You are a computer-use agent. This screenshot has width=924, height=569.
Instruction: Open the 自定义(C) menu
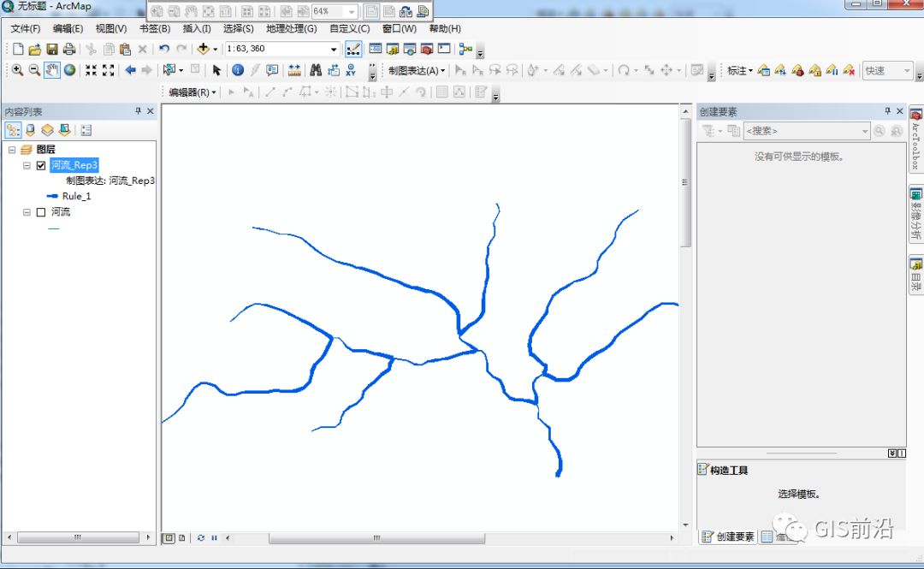point(349,28)
